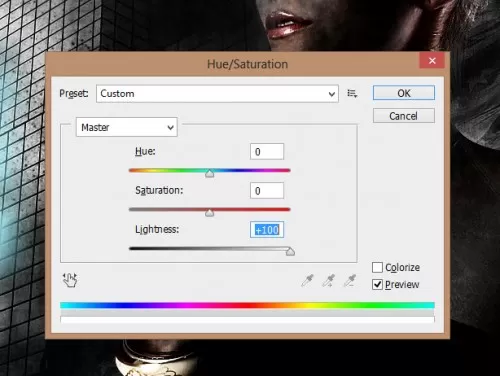The width and height of the screenshot is (500, 376).
Task: Click the on-image adjustment hand tool
Action: click(70, 280)
